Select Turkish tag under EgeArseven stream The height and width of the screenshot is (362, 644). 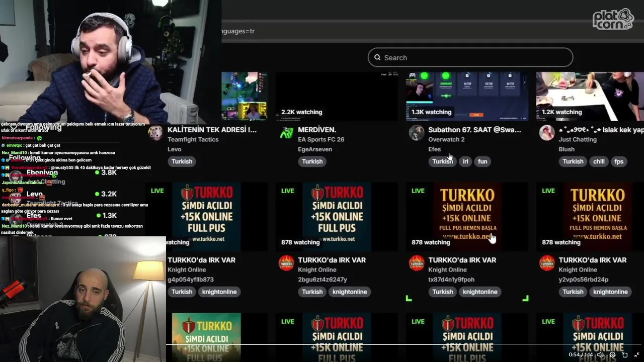pos(312,161)
